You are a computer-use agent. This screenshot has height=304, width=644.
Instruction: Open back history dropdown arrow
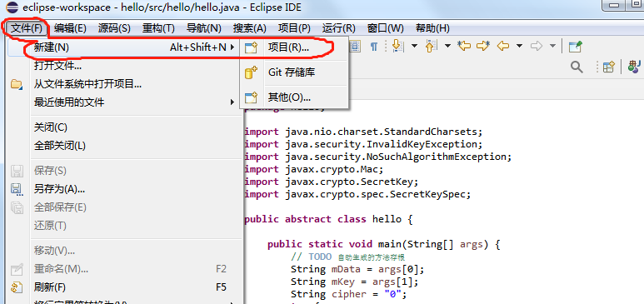(x=520, y=46)
